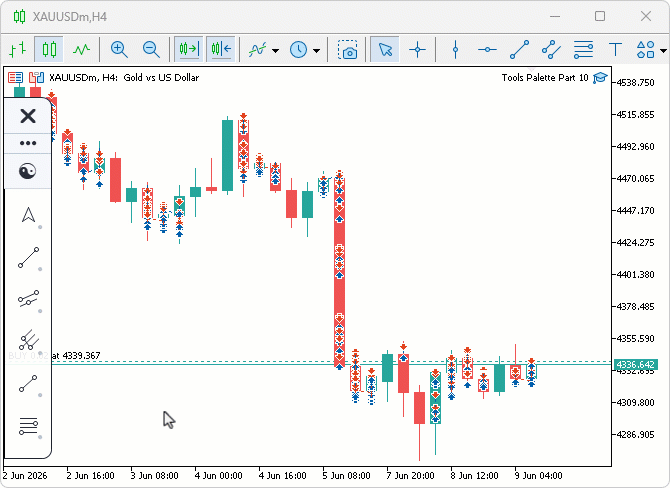Expand the shapes dropdown arrow
Viewport: 670px width, 488px height.
(663, 50)
